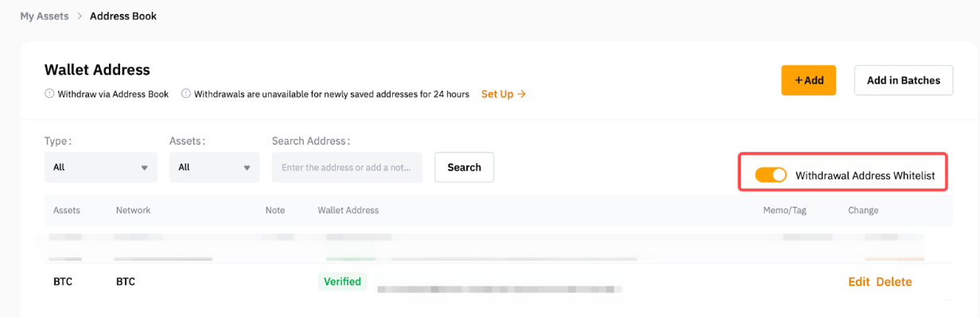Expand the Assets filter dropdown
Viewport: 980px width, 318px height.
tap(214, 167)
